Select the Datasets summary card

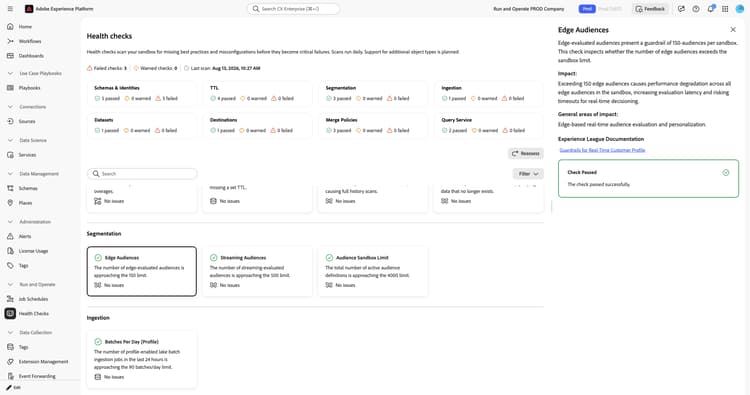[142, 125]
